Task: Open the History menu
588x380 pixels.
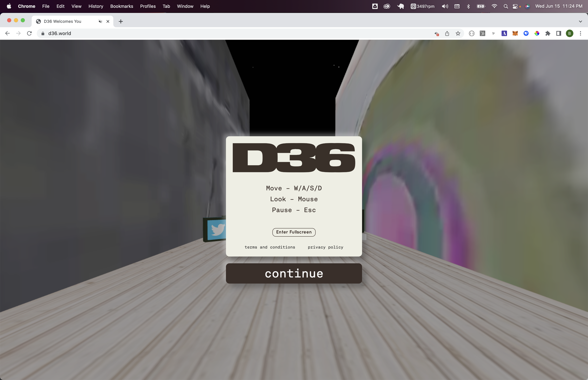Action: pos(96,6)
